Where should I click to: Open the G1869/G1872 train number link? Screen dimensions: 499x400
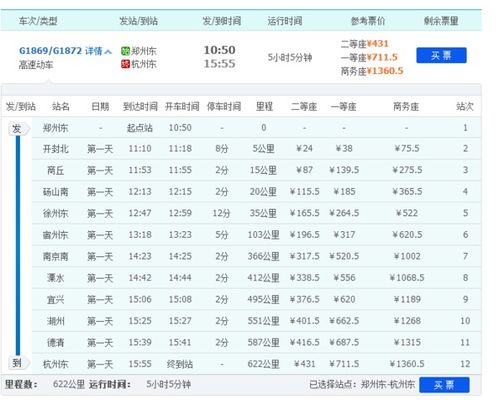pos(50,51)
